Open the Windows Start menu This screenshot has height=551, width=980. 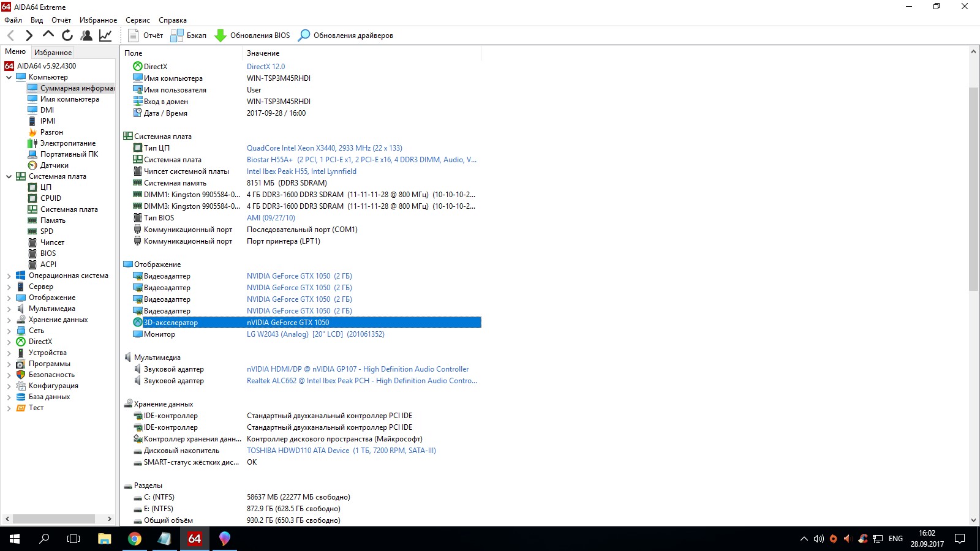[15, 539]
